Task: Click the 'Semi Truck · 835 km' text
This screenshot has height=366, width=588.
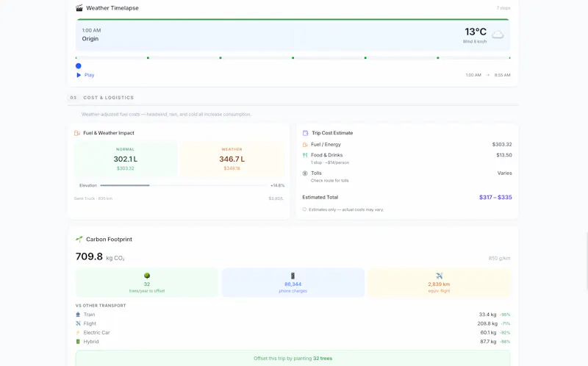Action: [x=93, y=198]
